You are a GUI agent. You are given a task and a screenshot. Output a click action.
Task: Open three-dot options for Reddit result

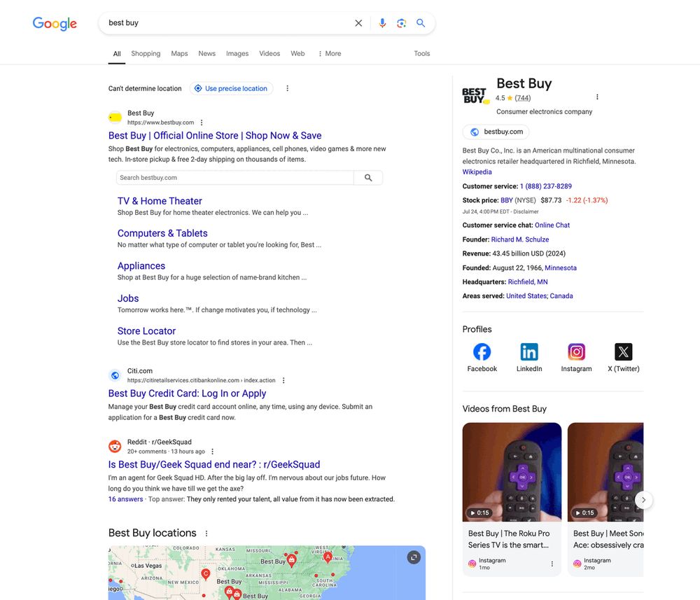point(213,452)
